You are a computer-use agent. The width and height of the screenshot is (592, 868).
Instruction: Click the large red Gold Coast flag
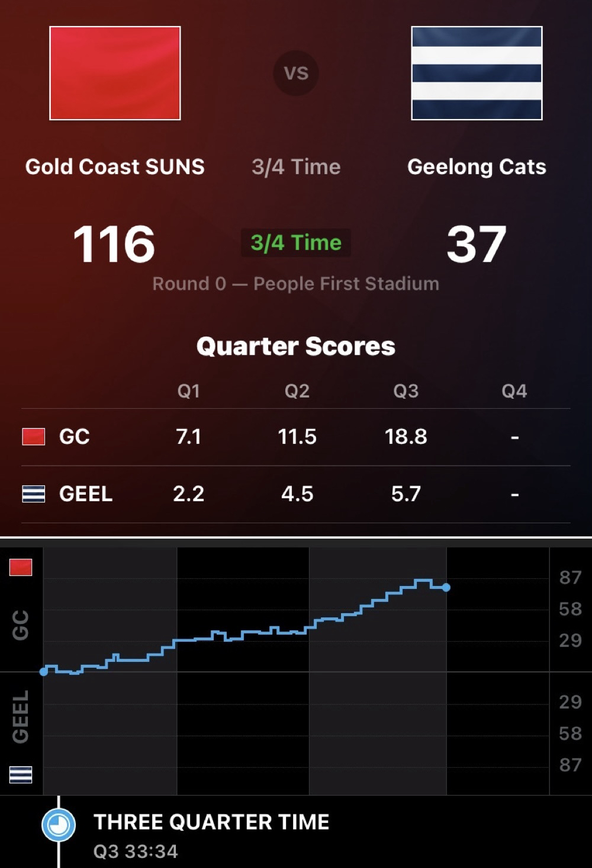click(115, 73)
